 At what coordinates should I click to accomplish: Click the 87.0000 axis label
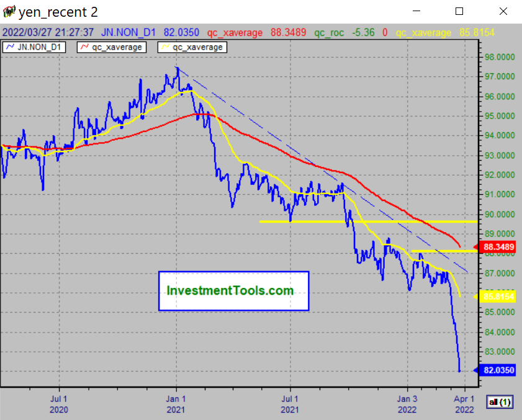coord(500,274)
